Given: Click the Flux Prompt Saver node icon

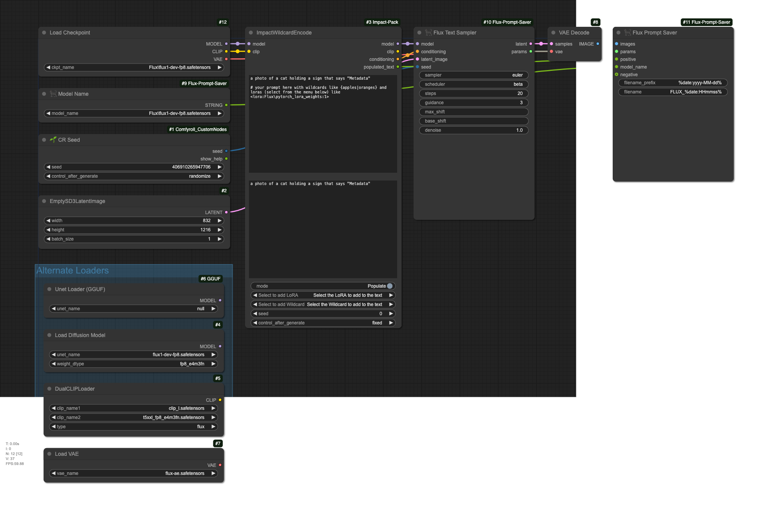Looking at the screenshot, I should (x=627, y=33).
